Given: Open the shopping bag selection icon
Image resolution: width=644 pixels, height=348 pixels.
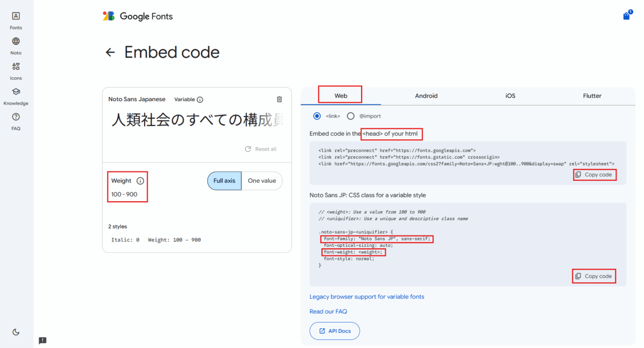Looking at the screenshot, I should click(627, 16).
